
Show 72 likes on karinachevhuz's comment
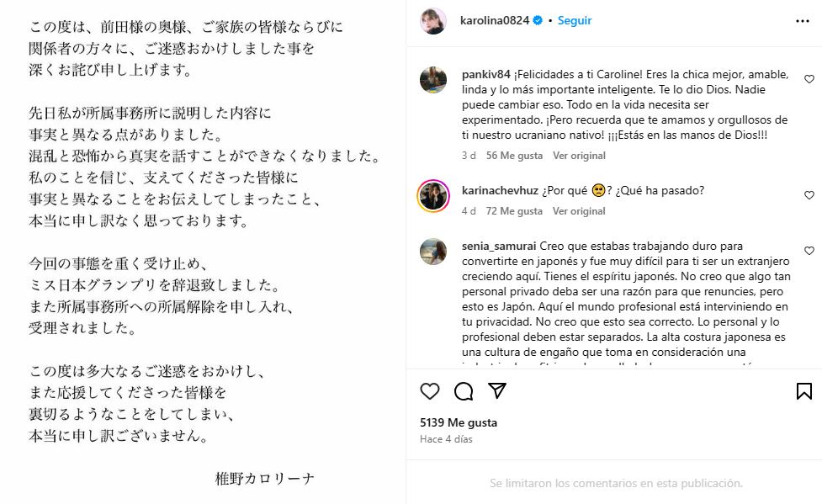[x=513, y=211]
